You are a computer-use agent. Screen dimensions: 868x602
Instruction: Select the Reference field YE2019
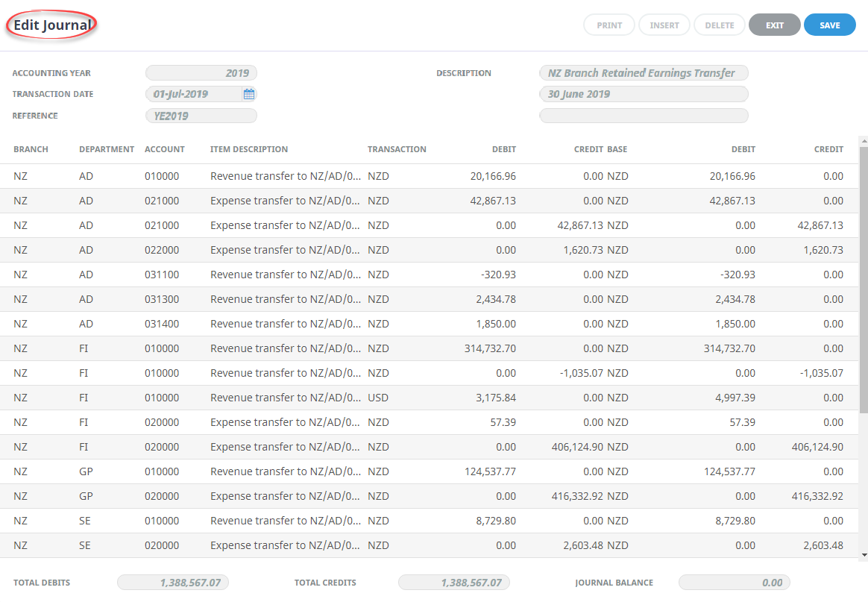(201, 116)
